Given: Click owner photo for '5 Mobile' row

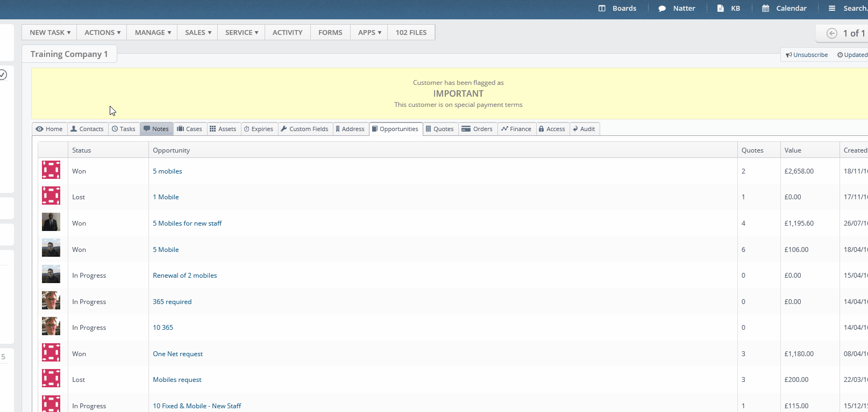Looking at the screenshot, I should (51, 248).
